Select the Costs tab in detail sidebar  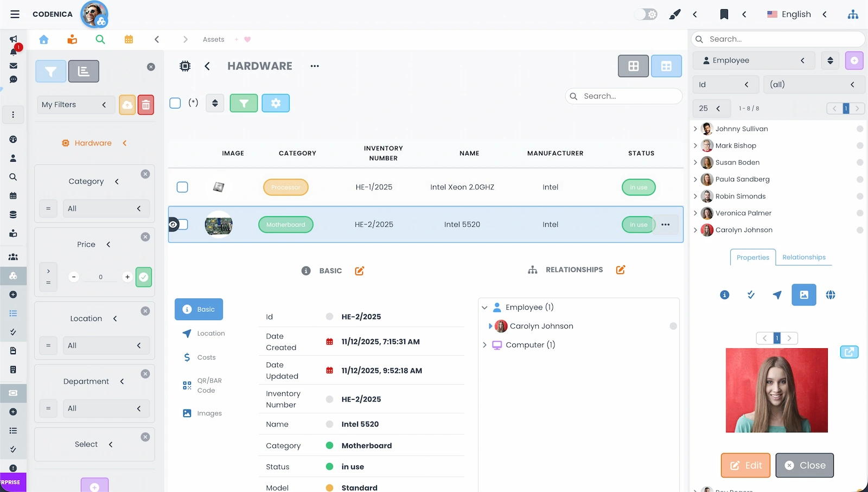click(x=205, y=357)
